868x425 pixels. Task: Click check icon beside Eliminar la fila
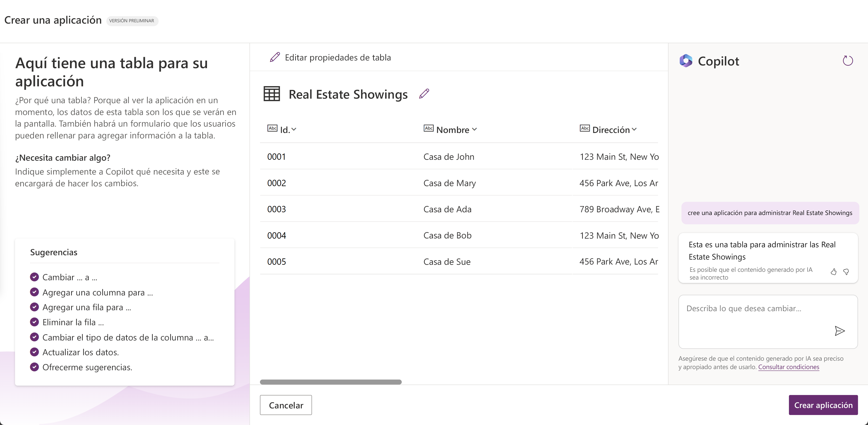[x=34, y=322]
